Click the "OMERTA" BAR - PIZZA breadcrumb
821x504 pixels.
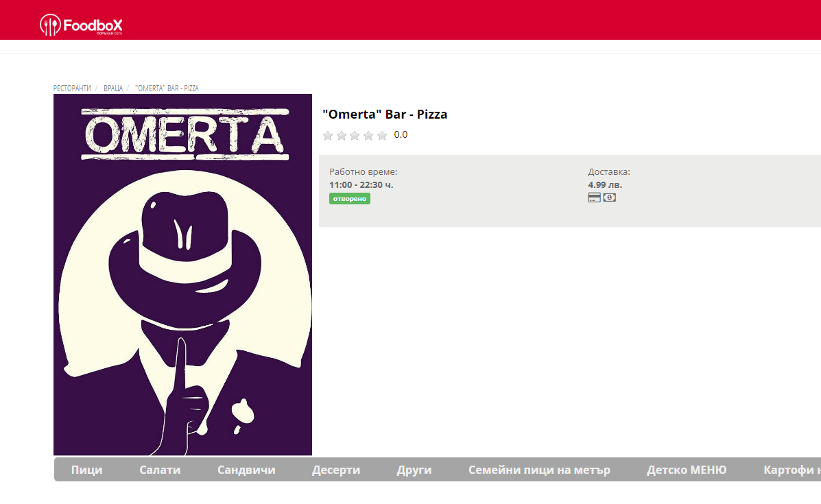pos(167,88)
